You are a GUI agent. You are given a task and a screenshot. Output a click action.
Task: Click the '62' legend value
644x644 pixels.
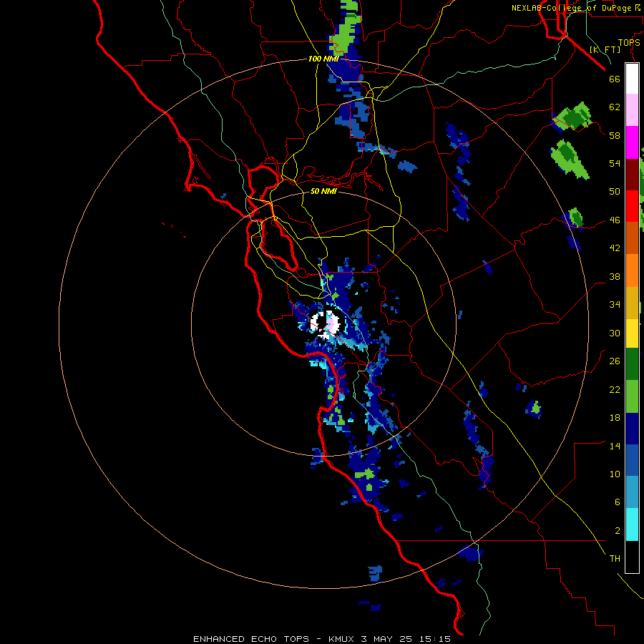coord(615,107)
